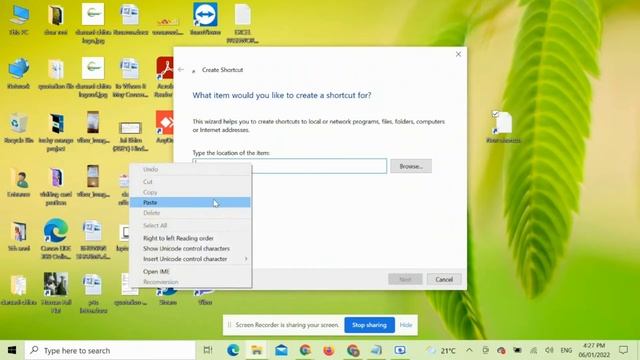Hide the screen sharing notification bar
This screenshot has width=640, height=360.
406,325
